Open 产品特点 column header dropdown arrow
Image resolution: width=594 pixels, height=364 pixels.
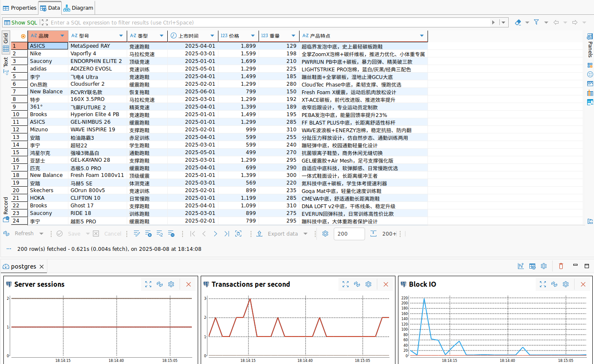tap(422, 36)
